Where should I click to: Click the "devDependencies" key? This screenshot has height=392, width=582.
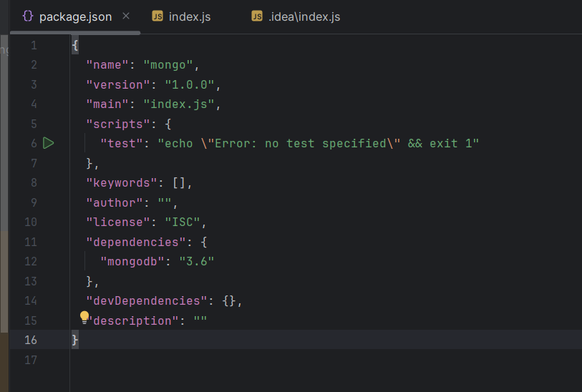tap(147, 300)
